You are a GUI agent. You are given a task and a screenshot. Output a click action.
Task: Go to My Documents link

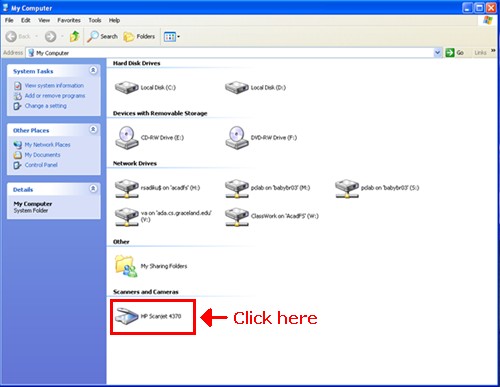coord(42,155)
